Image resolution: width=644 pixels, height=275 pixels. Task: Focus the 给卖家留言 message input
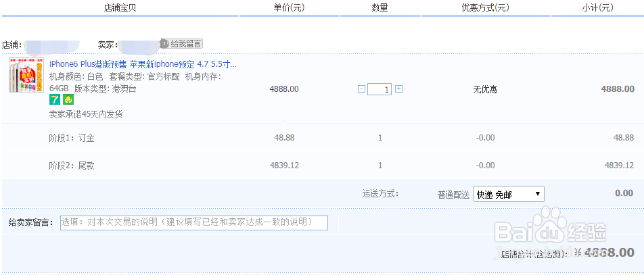(194, 222)
